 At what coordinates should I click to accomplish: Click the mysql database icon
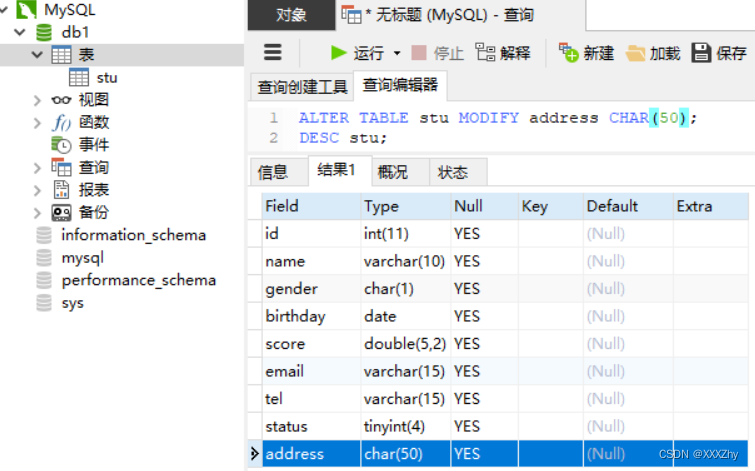44,258
